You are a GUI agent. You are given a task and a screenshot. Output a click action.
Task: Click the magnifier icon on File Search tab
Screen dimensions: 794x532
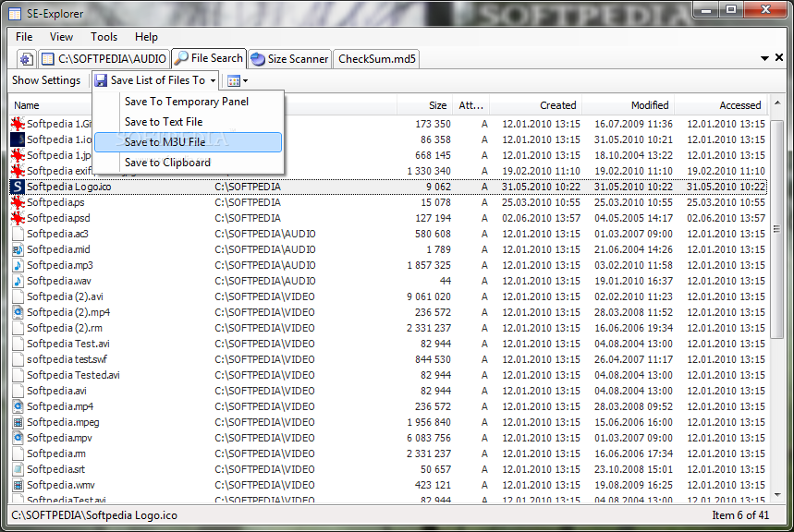pyautogui.click(x=181, y=58)
